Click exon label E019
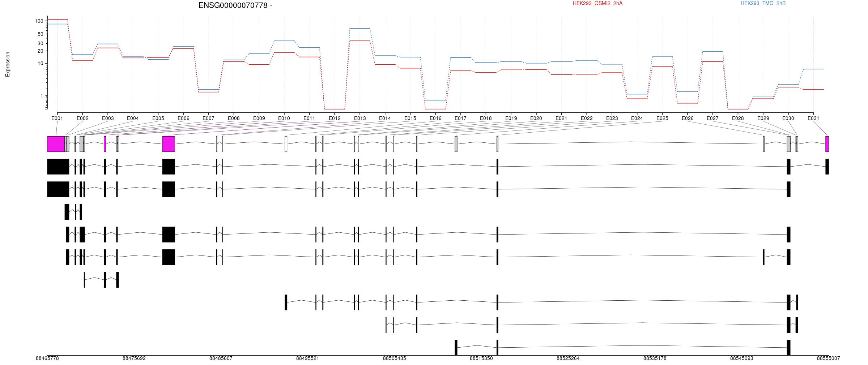Screen dimensions: 868x365 coord(511,118)
